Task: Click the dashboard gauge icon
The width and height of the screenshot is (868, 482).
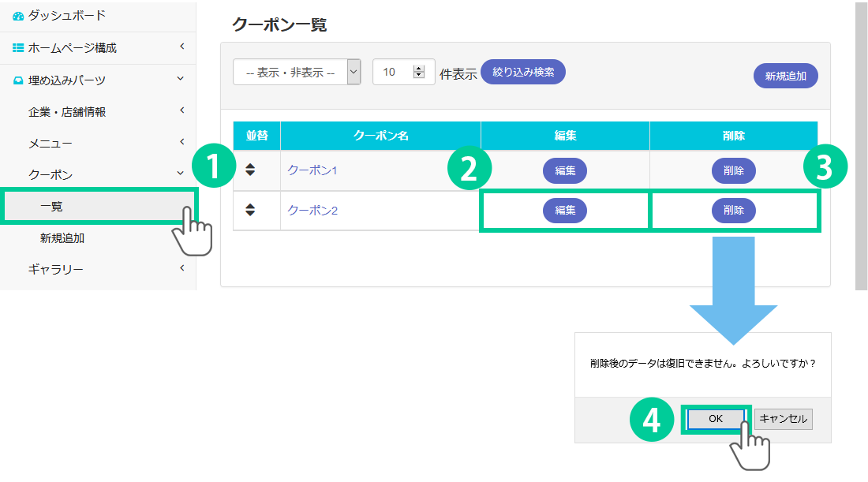Action: click(x=18, y=16)
